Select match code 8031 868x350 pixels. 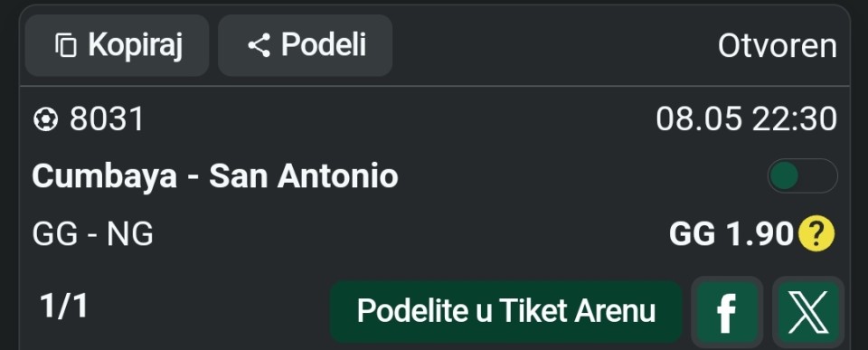coord(107,119)
